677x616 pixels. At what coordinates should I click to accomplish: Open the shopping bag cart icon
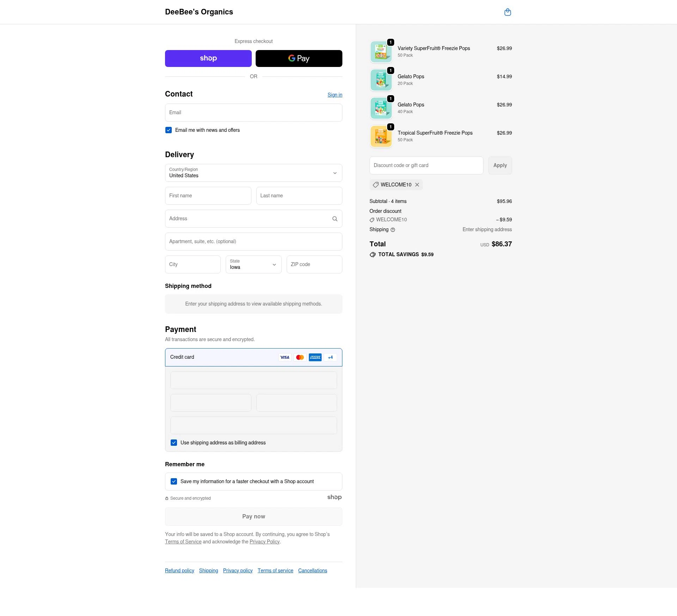point(507,12)
